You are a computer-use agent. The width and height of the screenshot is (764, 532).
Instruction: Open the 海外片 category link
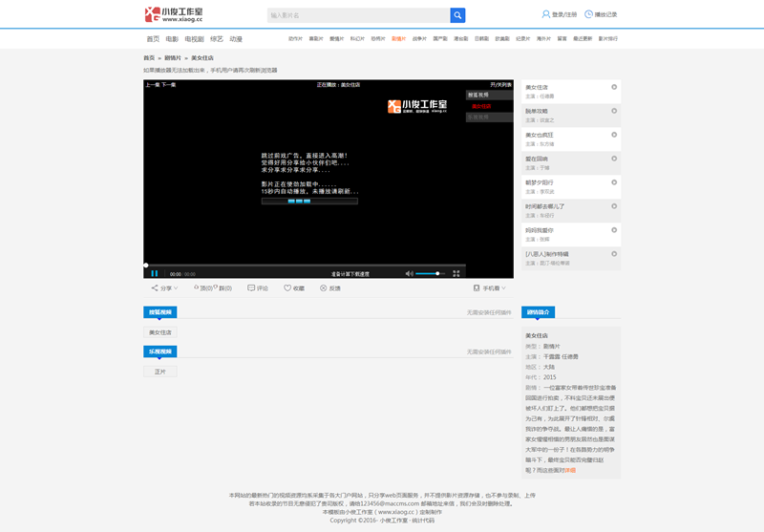point(543,38)
